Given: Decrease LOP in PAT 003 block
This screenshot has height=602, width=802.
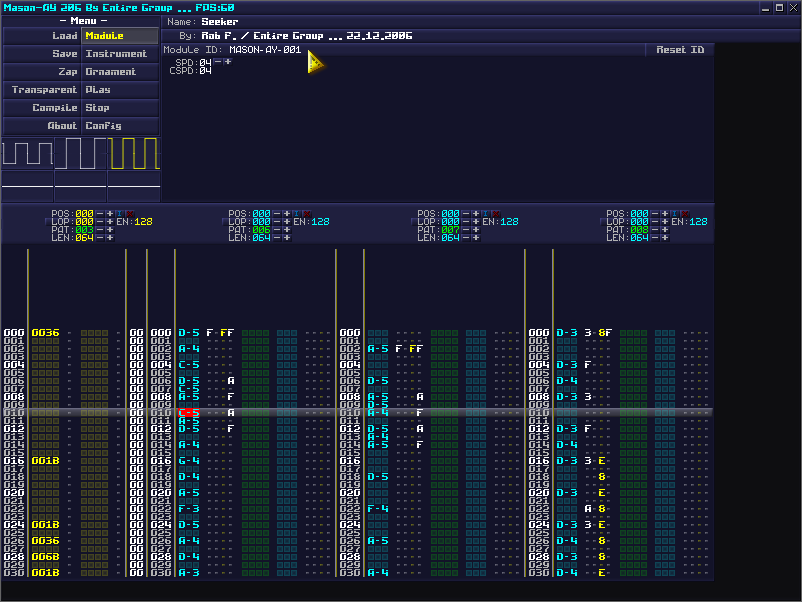Looking at the screenshot, I should point(100,221).
